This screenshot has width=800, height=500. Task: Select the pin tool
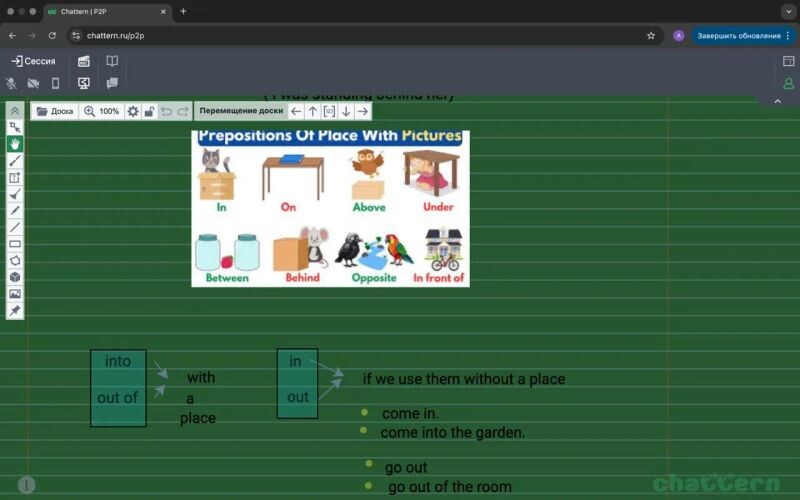pos(15,311)
